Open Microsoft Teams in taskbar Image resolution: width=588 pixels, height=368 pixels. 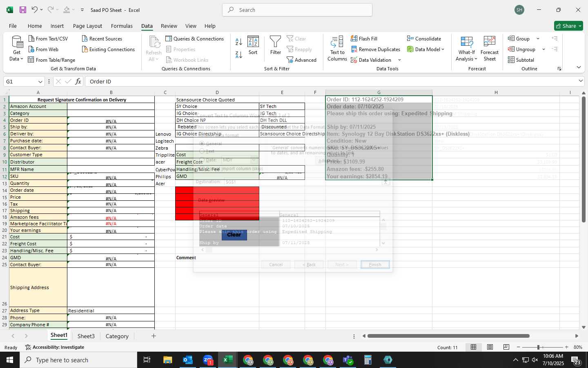click(x=348, y=360)
